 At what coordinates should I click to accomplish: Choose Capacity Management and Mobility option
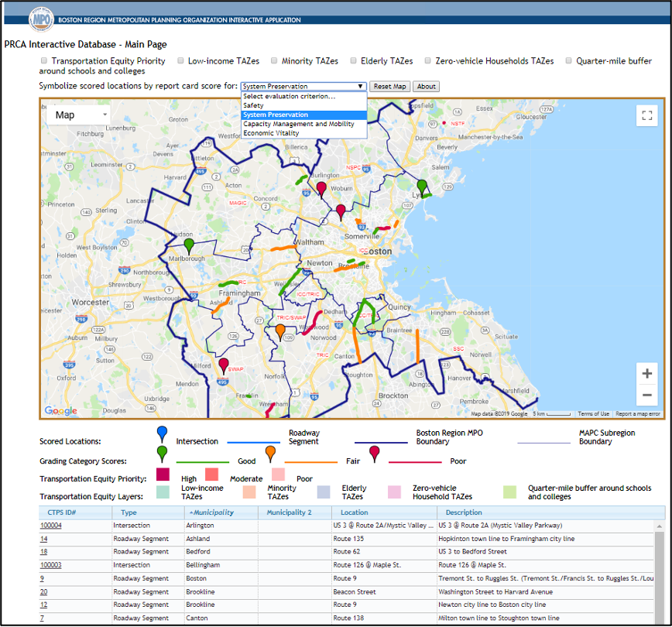coord(298,124)
